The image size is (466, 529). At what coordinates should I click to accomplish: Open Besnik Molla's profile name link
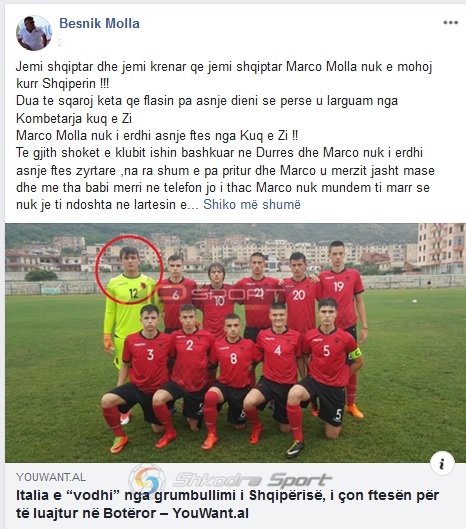click(x=99, y=23)
